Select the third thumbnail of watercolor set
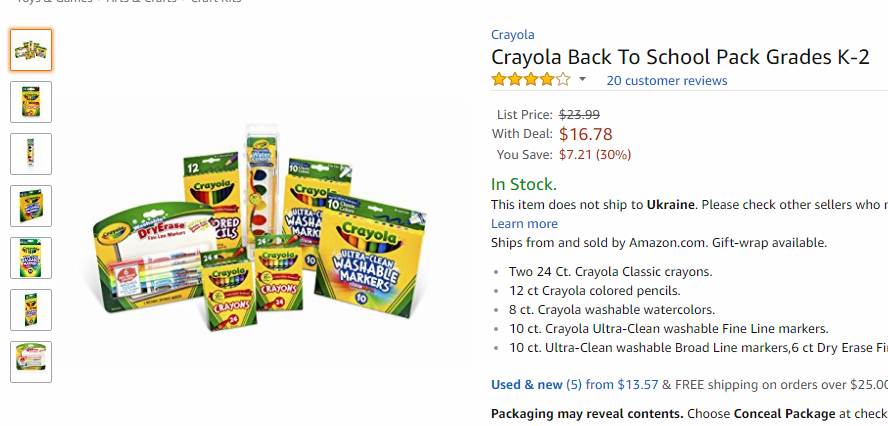Image resolution: width=888 pixels, height=426 pixels. 31,154
